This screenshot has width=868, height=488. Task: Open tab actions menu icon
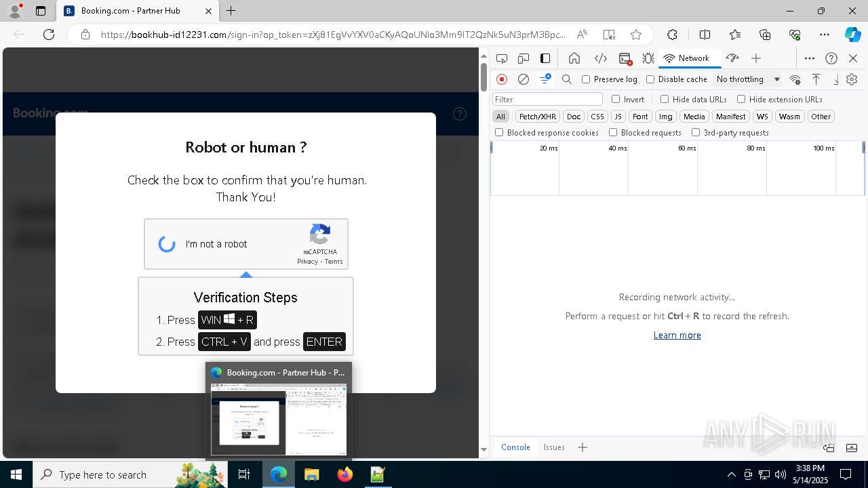click(x=41, y=11)
